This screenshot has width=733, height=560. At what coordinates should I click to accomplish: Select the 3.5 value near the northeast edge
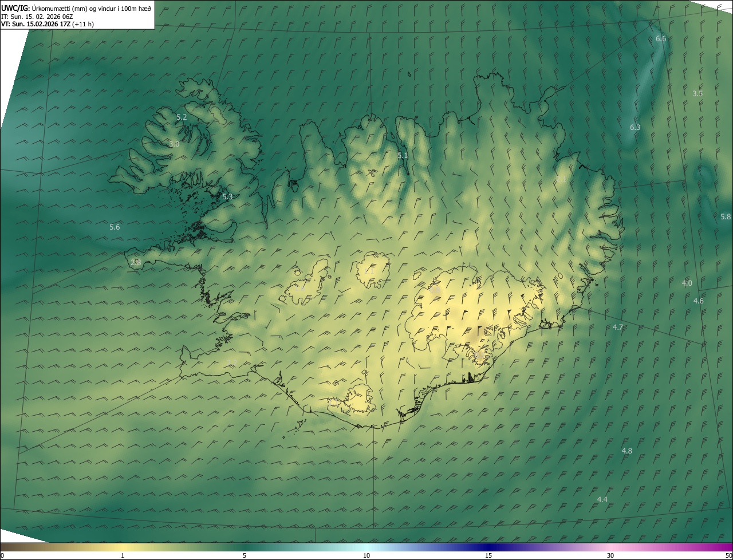[697, 93]
